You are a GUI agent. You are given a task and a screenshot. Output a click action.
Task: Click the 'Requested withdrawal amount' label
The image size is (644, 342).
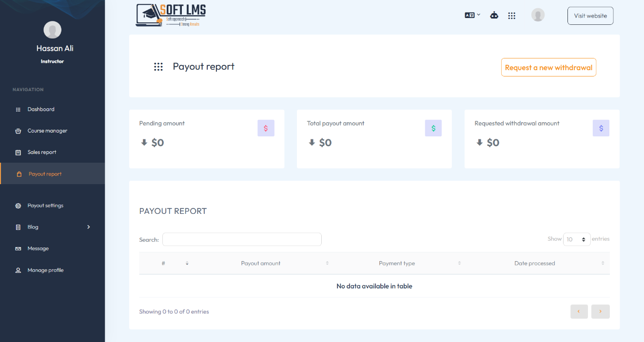(517, 123)
